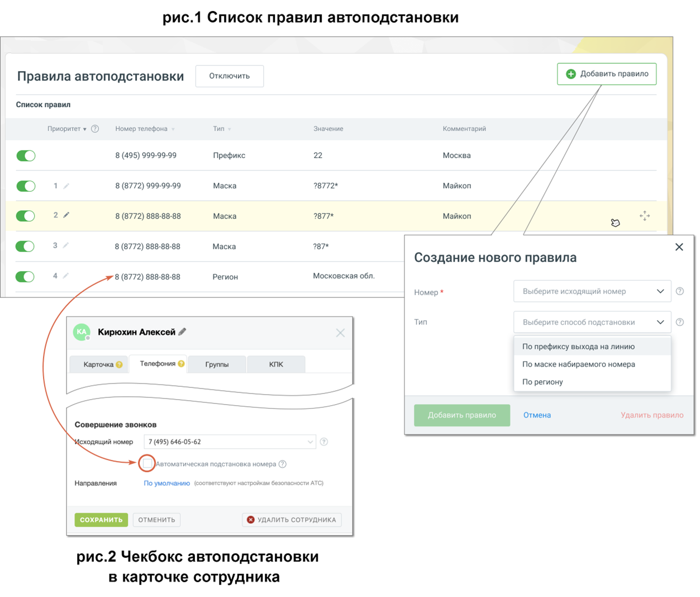Click ОТМЕНИТЬ button in employee card

[156, 520]
